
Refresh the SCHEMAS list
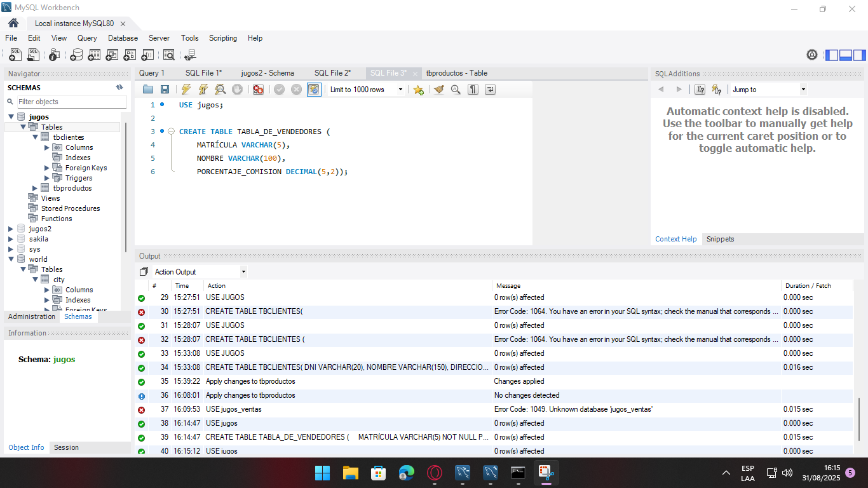(119, 88)
